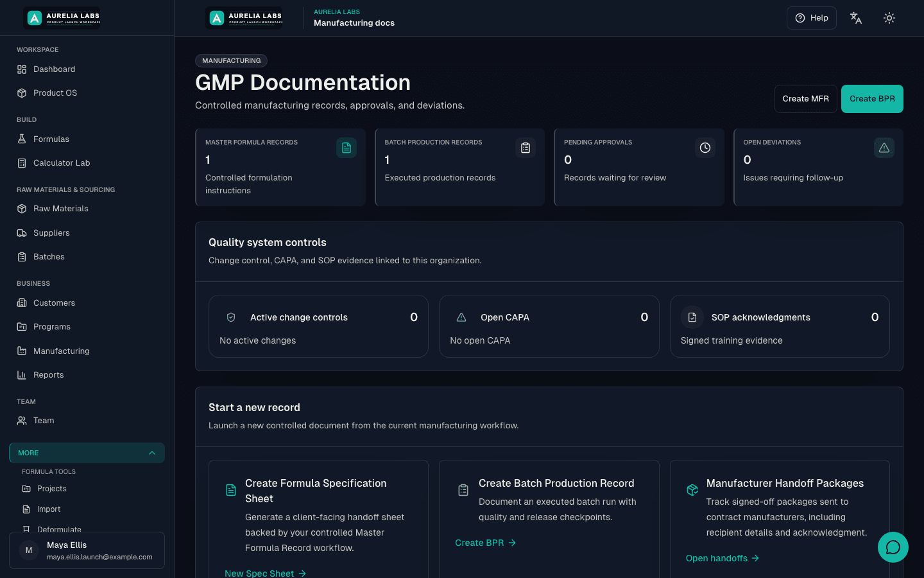Follow the Create BPR arrow link
Viewport: 924px width, 578px height.
point(486,543)
